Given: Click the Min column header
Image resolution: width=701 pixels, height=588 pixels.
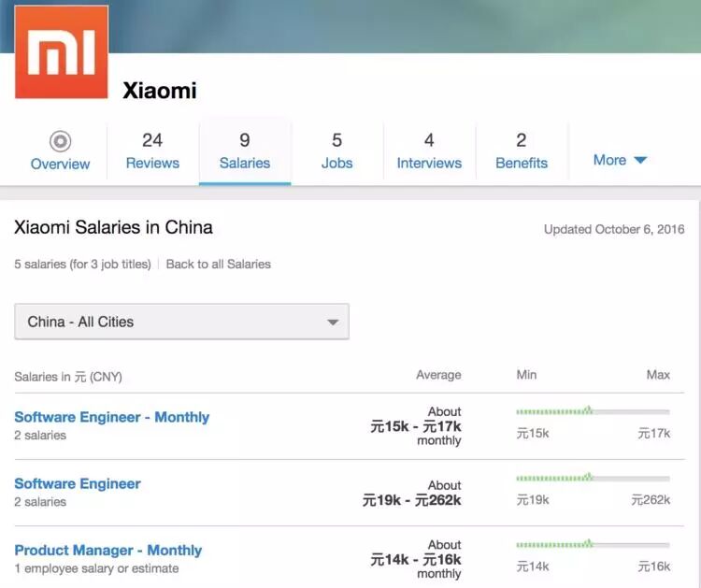Looking at the screenshot, I should click(x=526, y=375).
